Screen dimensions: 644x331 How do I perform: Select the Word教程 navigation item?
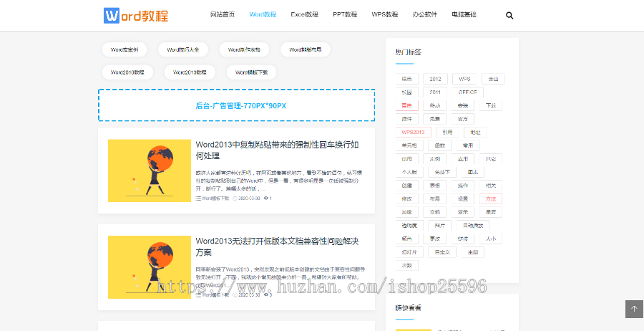point(263,14)
